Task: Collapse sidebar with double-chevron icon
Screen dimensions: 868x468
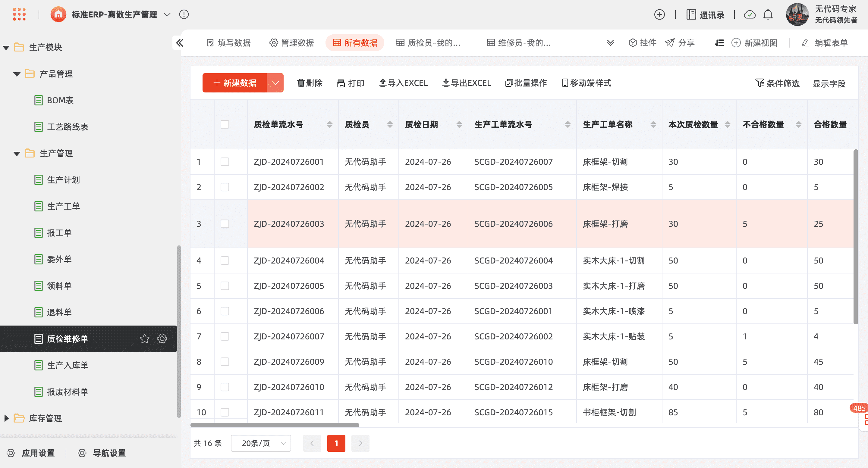Action: click(180, 43)
